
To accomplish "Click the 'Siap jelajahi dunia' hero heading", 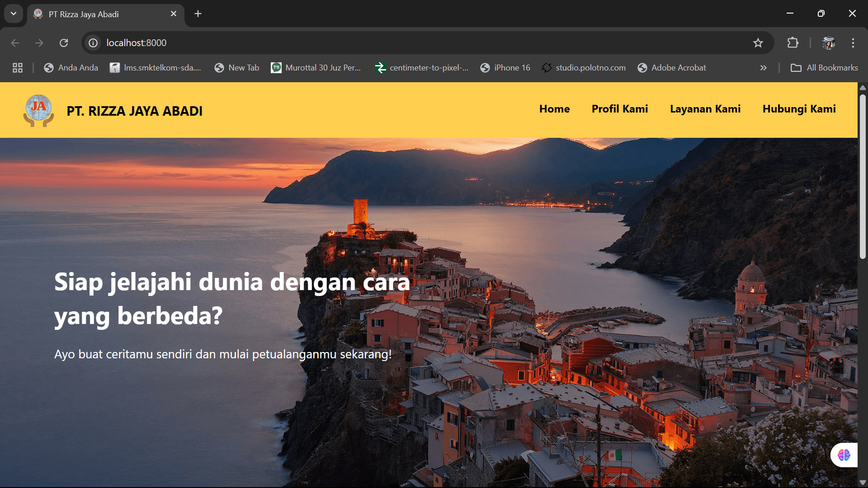I will (232, 299).
